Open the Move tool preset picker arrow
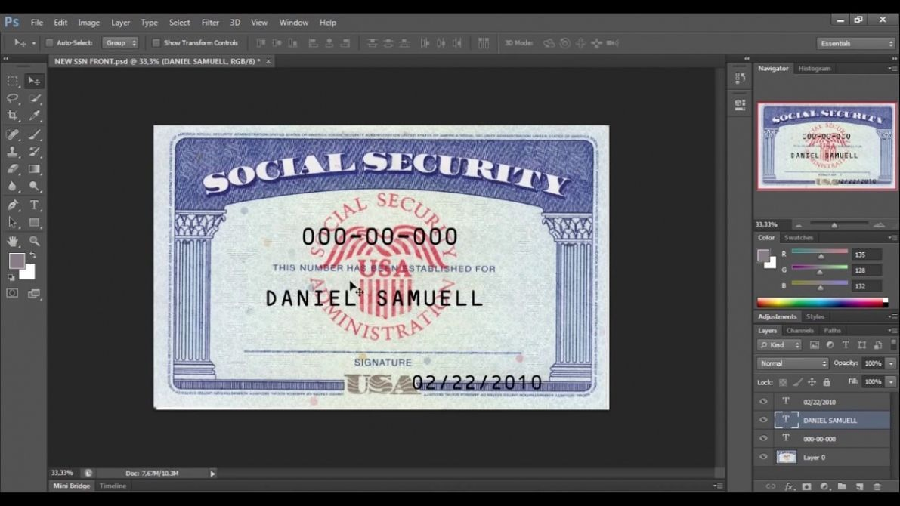Viewport: 900px width, 506px height. point(33,43)
